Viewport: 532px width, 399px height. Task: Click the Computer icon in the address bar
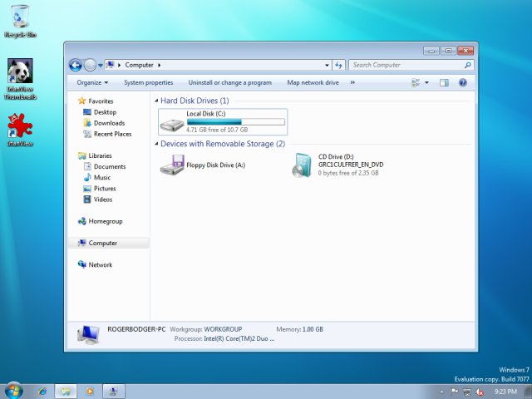[110, 65]
